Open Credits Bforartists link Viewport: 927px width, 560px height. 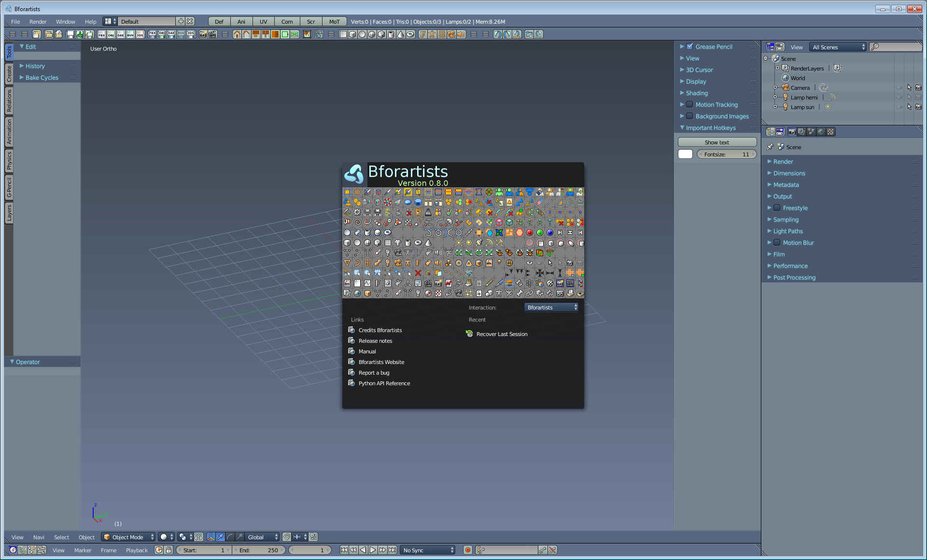pos(380,330)
